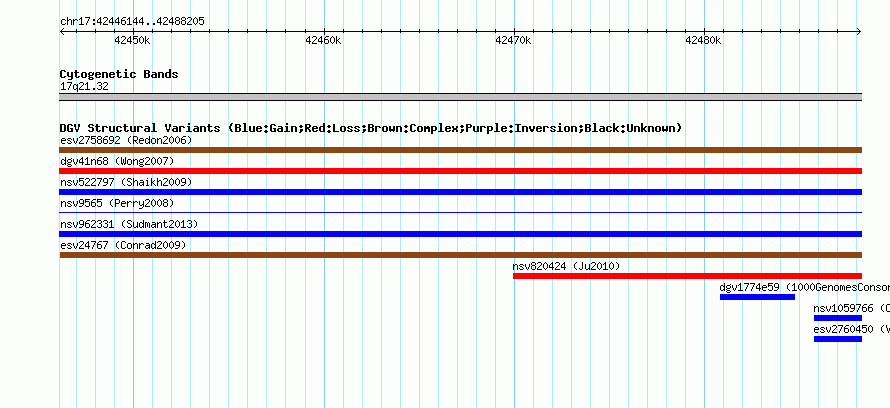Click the 17q21.32 band label

tap(84, 87)
